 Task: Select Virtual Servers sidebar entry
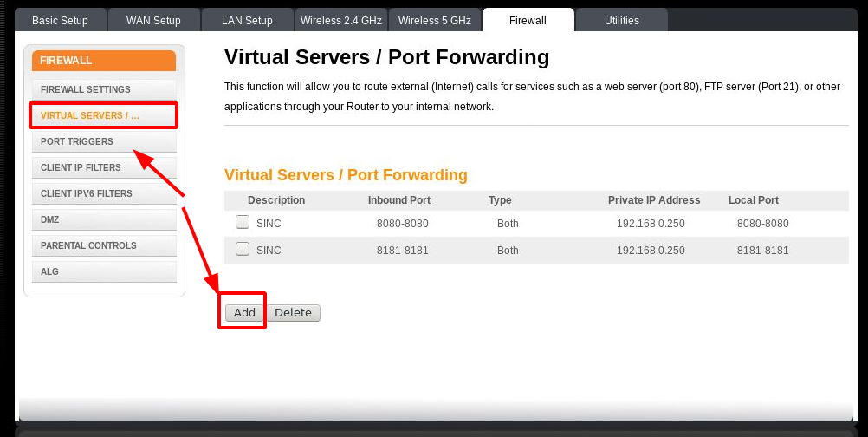pyautogui.click(x=104, y=116)
